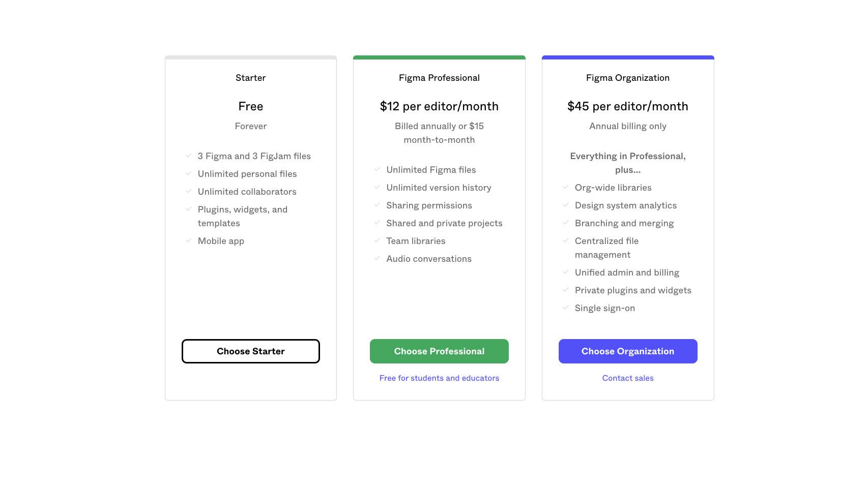The width and height of the screenshot is (868, 488).
Task: Click checkmark next to Mobile app
Action: (x=189, y=240)
